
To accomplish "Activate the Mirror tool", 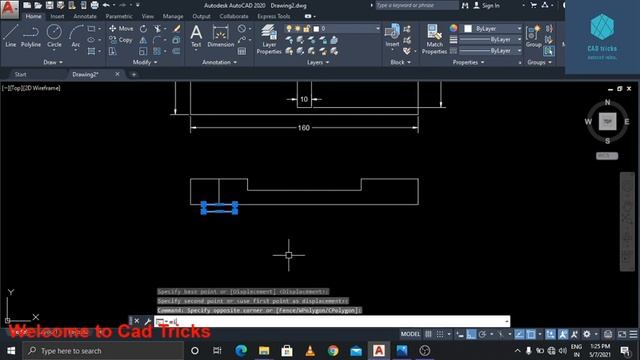I will (x=143, y=40).
